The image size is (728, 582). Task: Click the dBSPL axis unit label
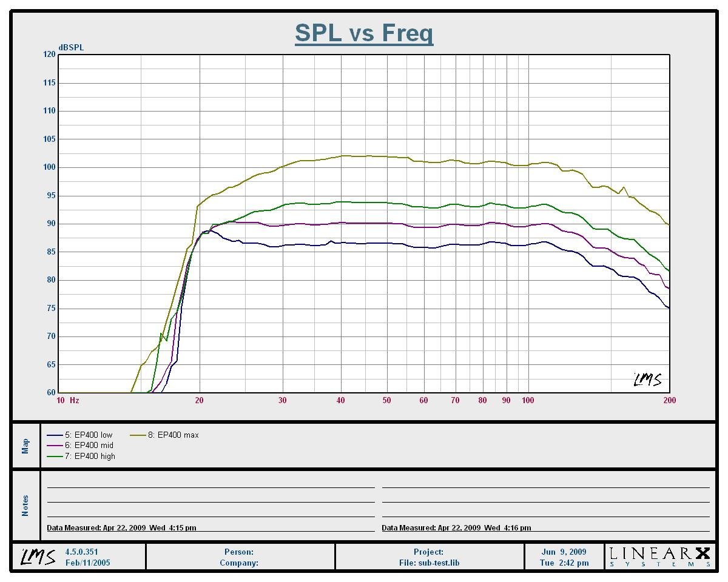point(71,48)
